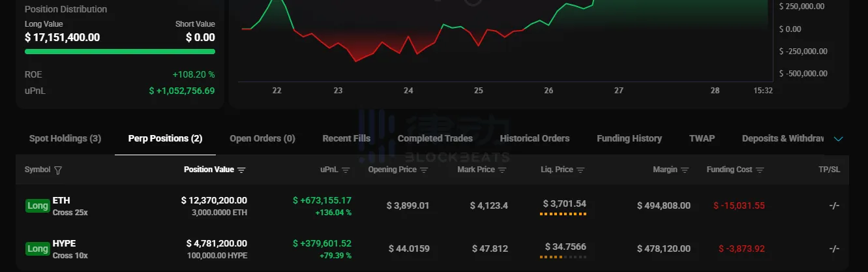Expand more tabs chevron arrow
The image size is (868, 272).
click(839, 139)
